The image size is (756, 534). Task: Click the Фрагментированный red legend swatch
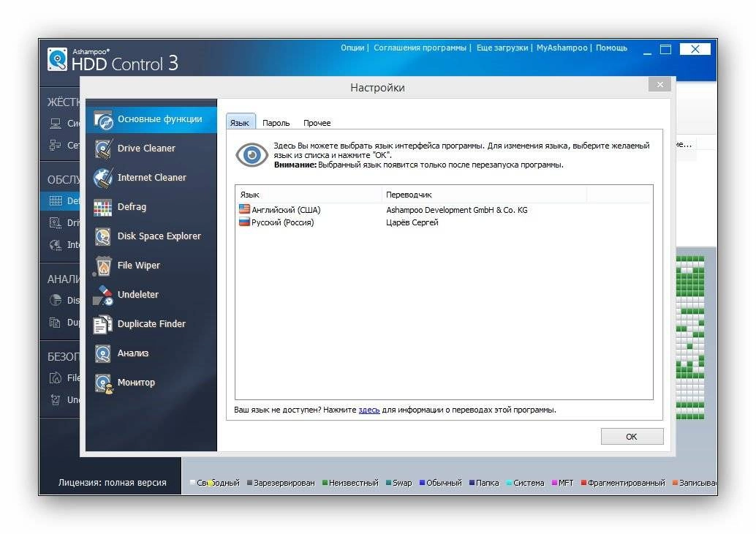pyautogui.click(x=584, y=482)
